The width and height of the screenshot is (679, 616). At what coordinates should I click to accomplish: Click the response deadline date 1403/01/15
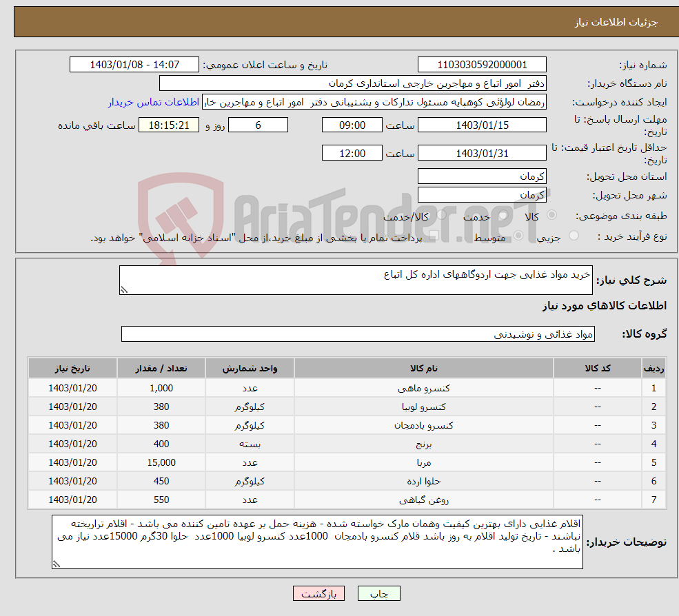point(482,125)
